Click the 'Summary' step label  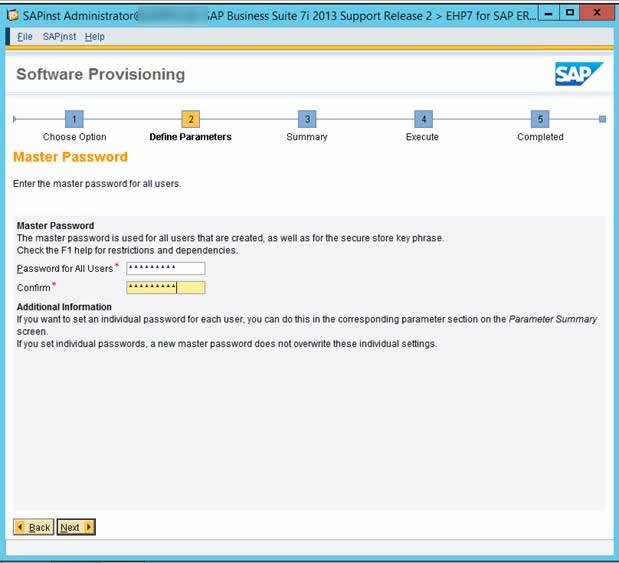coord(307,137)
